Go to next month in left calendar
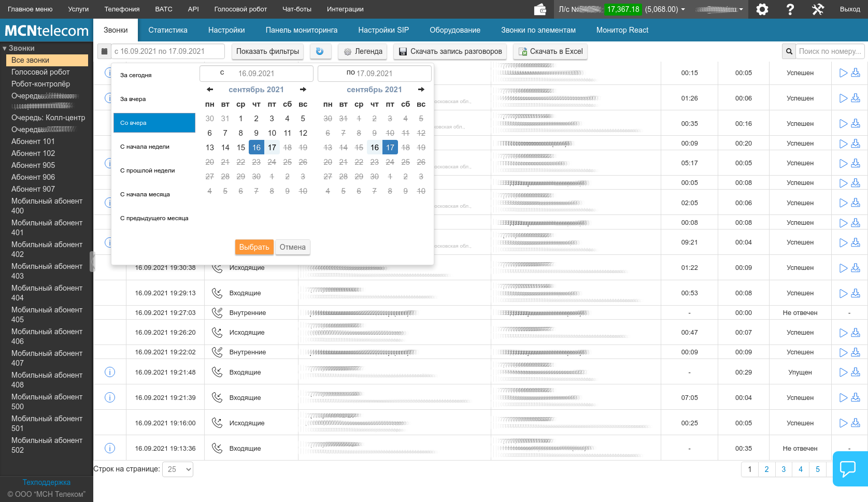This screenshot has width=868, height=502. [x=303, y=90]
